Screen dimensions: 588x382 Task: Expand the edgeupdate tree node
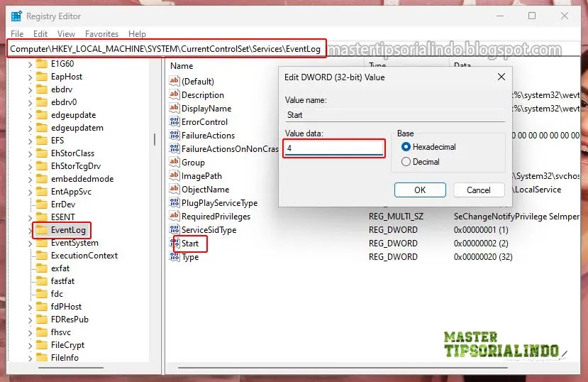[x=30, y=115]
